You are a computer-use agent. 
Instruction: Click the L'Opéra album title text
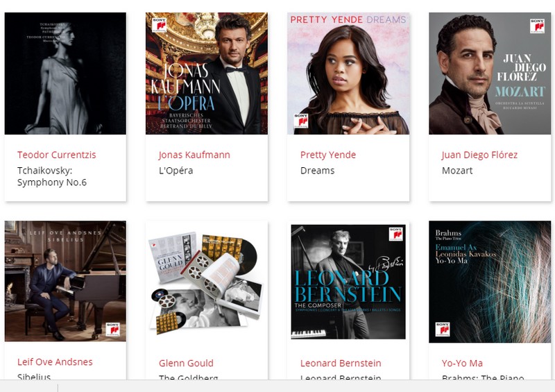[176, 171]
